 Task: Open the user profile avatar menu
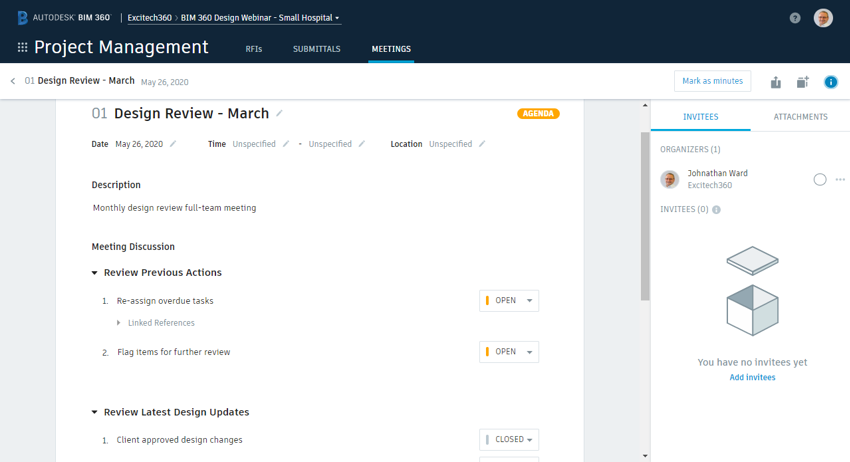coord(823,18)
